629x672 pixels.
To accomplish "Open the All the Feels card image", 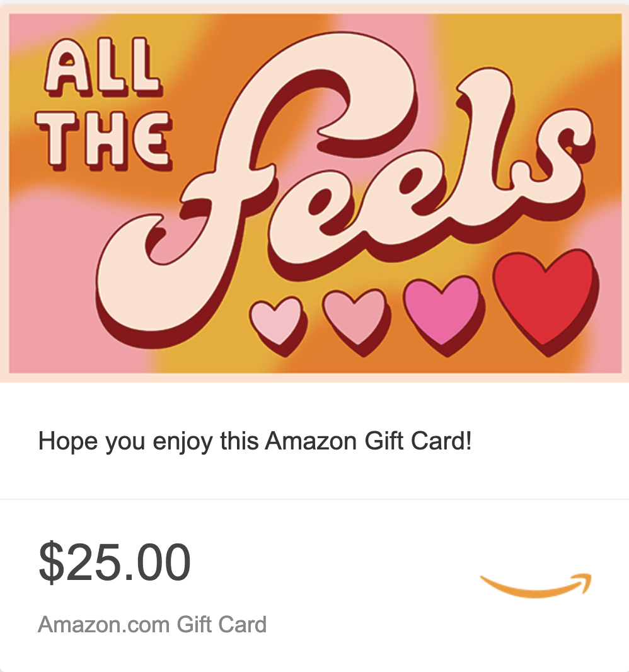I will (314, 194).
